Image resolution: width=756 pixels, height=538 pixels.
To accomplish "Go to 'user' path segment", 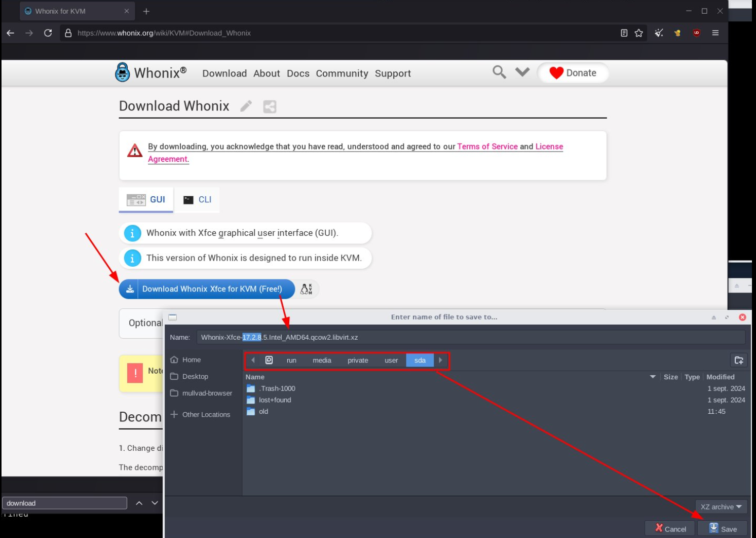I will pos(391,360).
